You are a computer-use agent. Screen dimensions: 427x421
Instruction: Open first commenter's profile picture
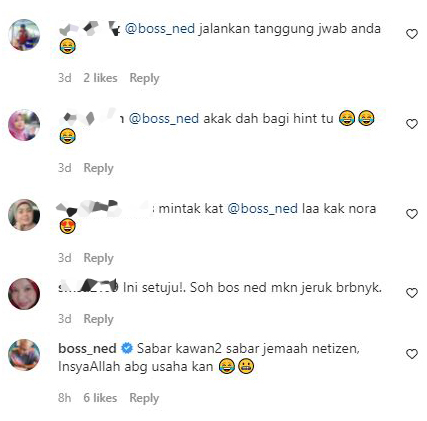coord(24,35)
